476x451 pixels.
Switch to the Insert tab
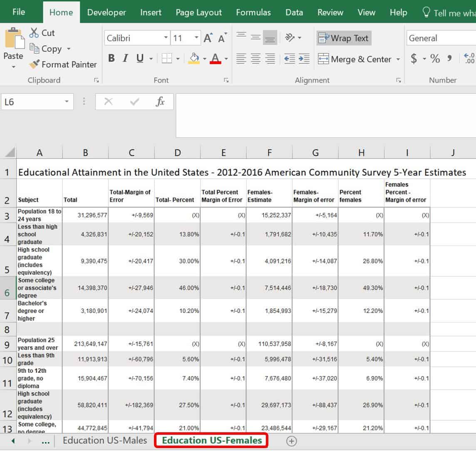coord(151,12)
